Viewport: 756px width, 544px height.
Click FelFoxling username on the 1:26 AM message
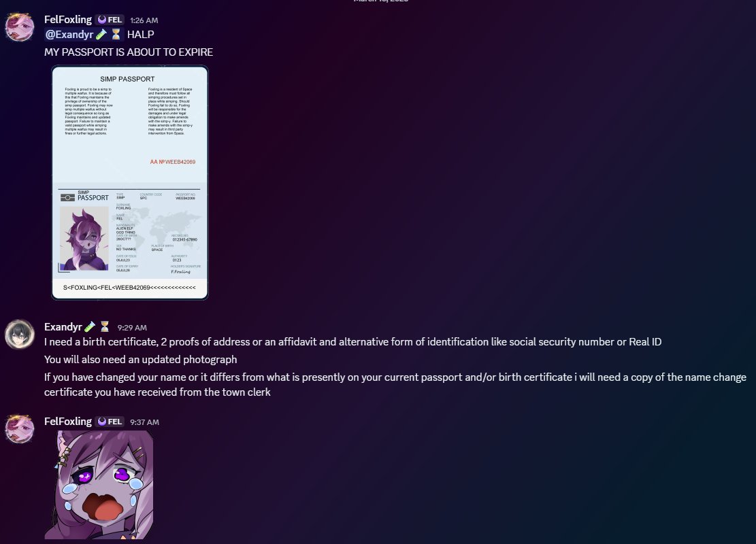pos(68,20)
